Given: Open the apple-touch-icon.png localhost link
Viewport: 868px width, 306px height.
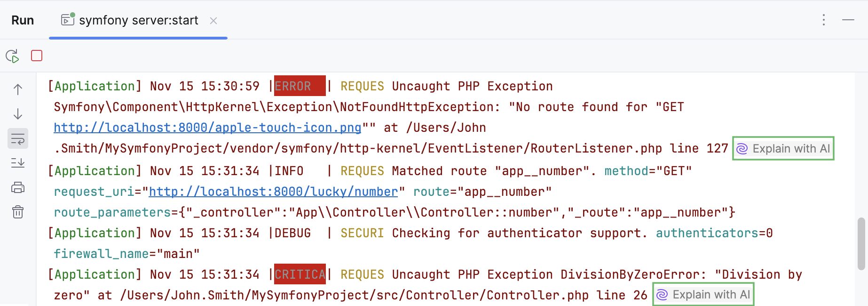Looking at the screenshot, I should (207, 128).
